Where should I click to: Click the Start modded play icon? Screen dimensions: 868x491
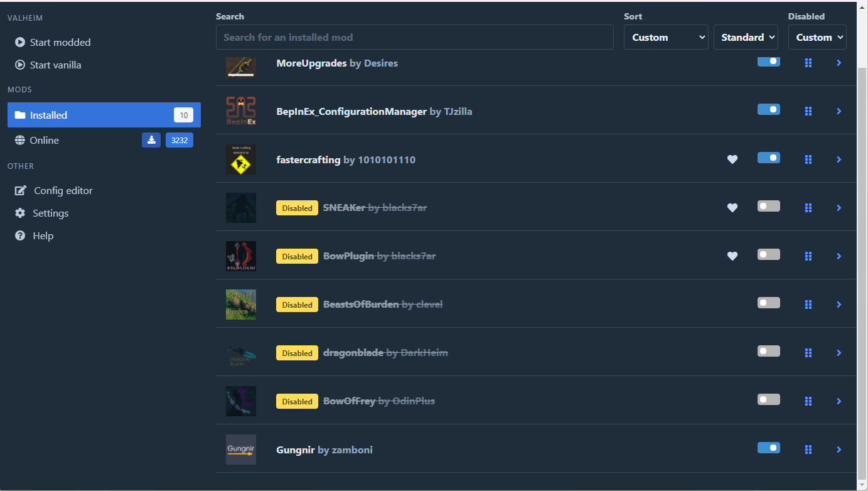tap(20, 43)
